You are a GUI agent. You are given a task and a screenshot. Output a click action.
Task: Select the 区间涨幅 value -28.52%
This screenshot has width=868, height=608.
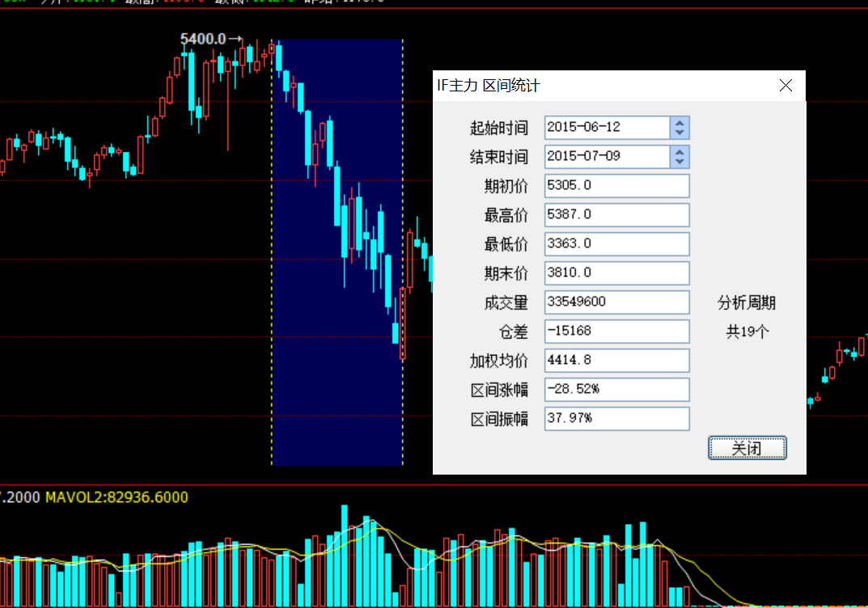[x=616, y=390]
